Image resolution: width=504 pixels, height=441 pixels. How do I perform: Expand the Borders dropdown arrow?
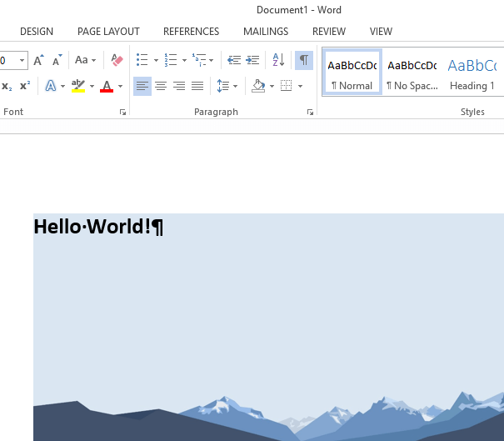tap(300, 86)
